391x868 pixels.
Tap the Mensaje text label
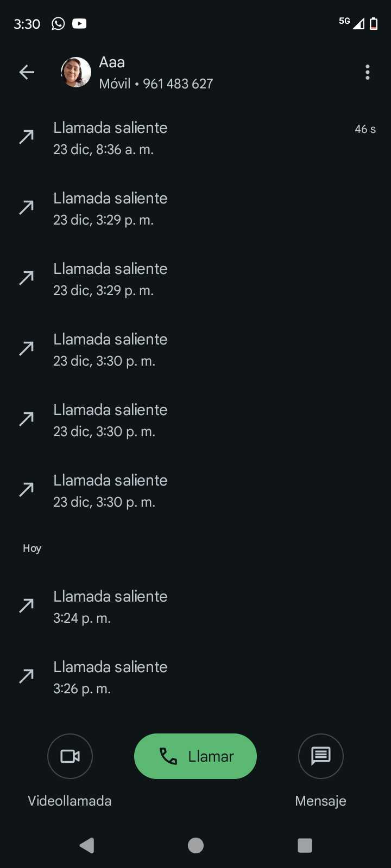point(320,801)
